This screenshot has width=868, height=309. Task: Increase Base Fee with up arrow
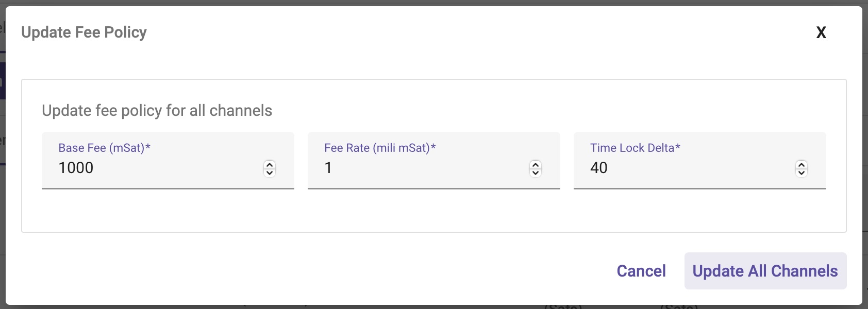click(x=270, y=165)
